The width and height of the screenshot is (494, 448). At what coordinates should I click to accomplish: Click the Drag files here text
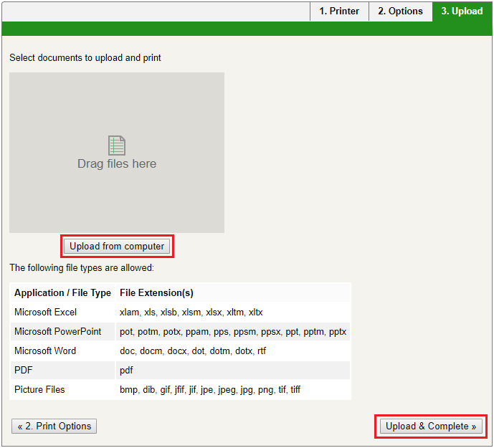[x=117, y=164]
